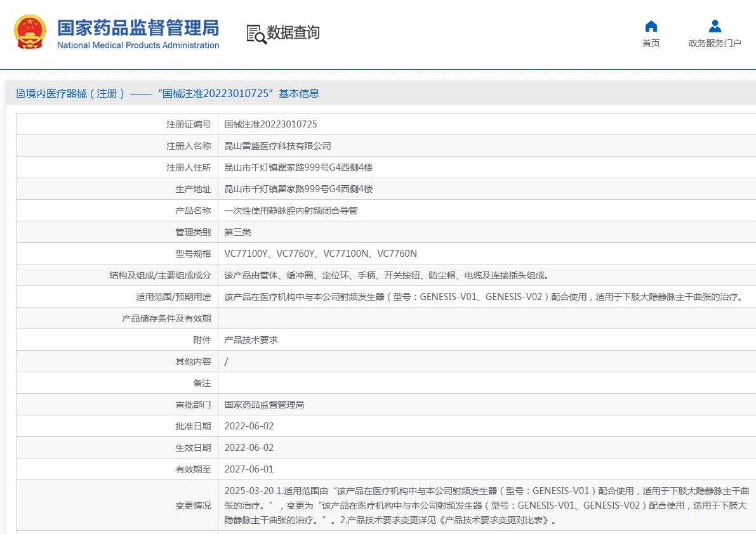The width and height of the screenshot is (756, 534).
Task: Open 产品技术要求 attachment
Action: click(251, 340)
